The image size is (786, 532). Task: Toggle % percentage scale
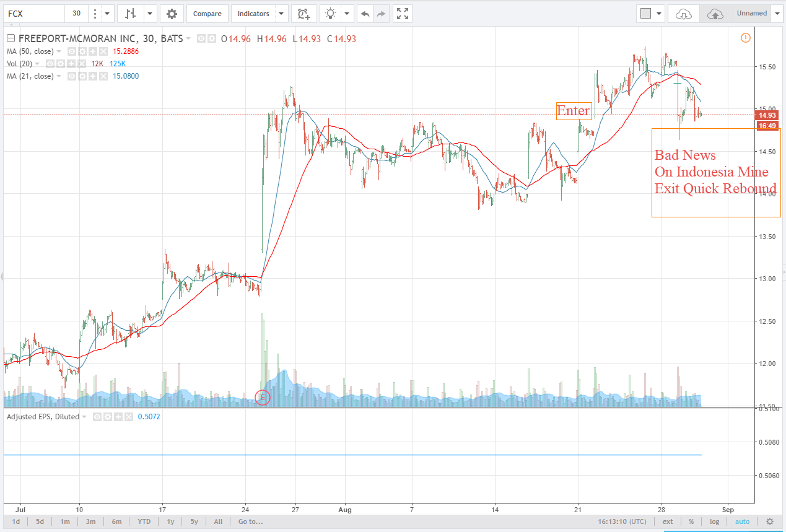coord(691,521)
